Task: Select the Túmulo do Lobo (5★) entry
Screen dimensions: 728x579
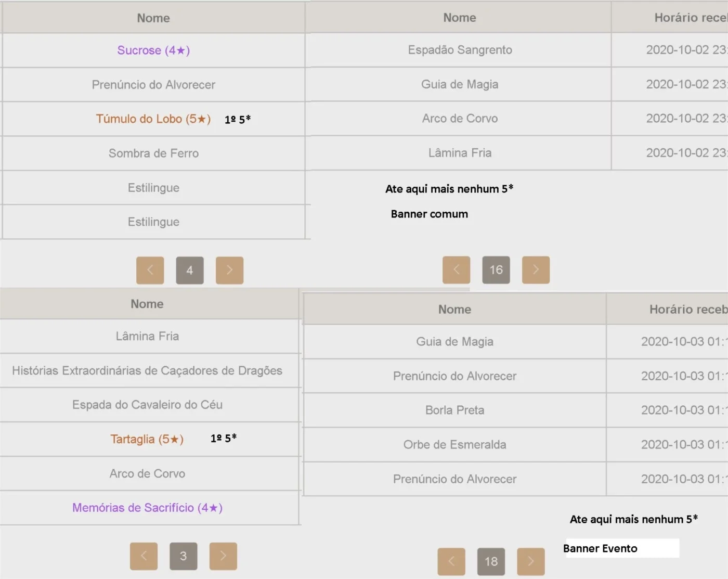Action: pyautogui.click(x=153, y=119)
